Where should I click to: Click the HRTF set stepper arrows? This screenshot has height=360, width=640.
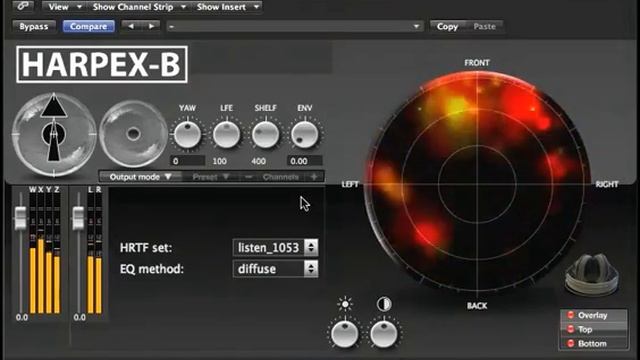click(311, 247)
